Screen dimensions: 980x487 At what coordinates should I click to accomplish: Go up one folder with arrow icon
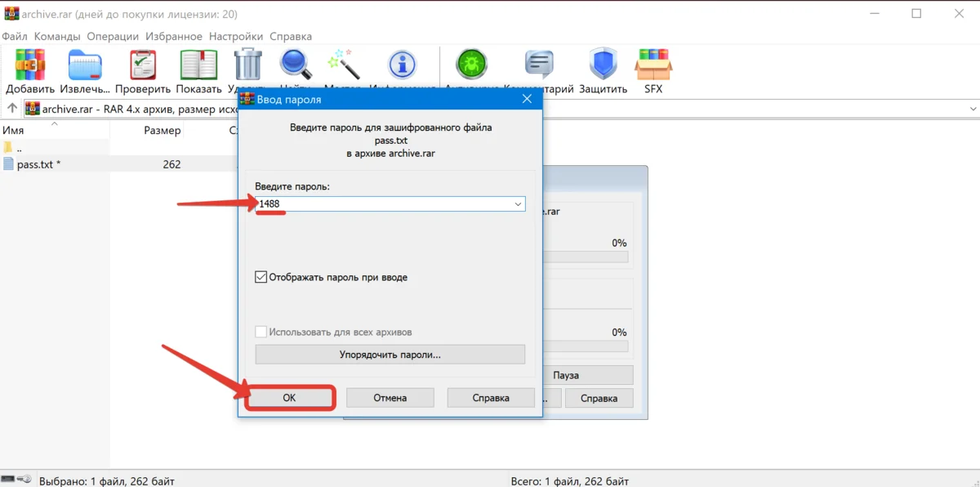pos(12,109)
